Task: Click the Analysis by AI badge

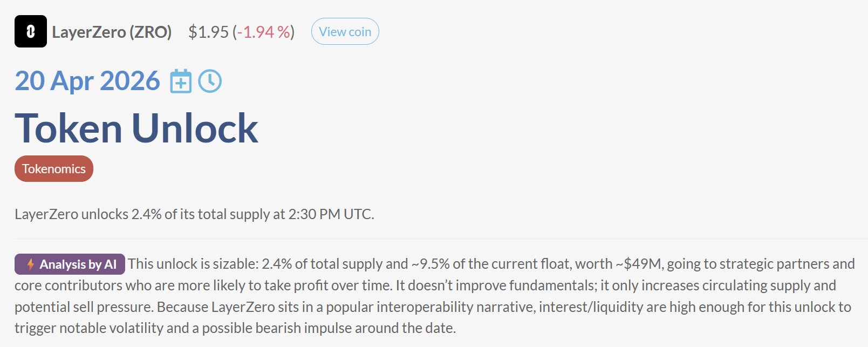Action: [70, 264]
